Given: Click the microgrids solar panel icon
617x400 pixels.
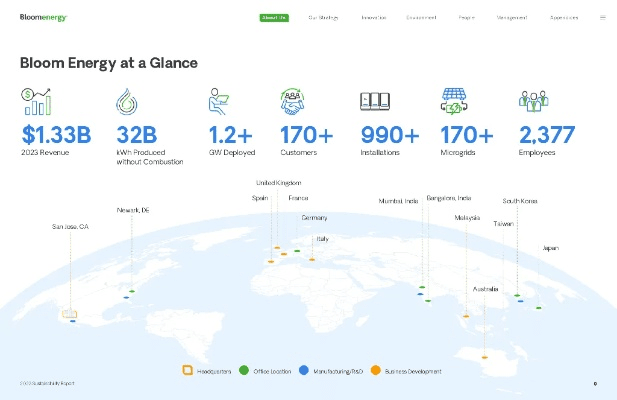Looking at the screenshot, I should click(x=456, y=102).
